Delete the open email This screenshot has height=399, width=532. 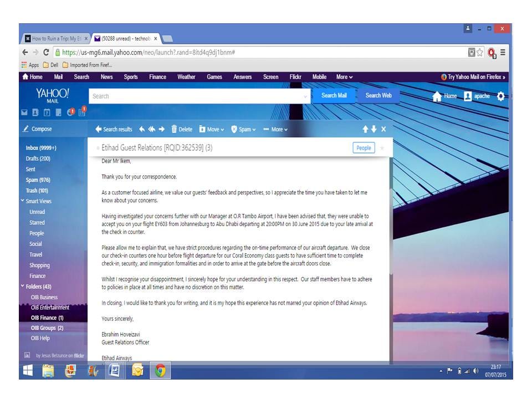(x=182, y=129)
